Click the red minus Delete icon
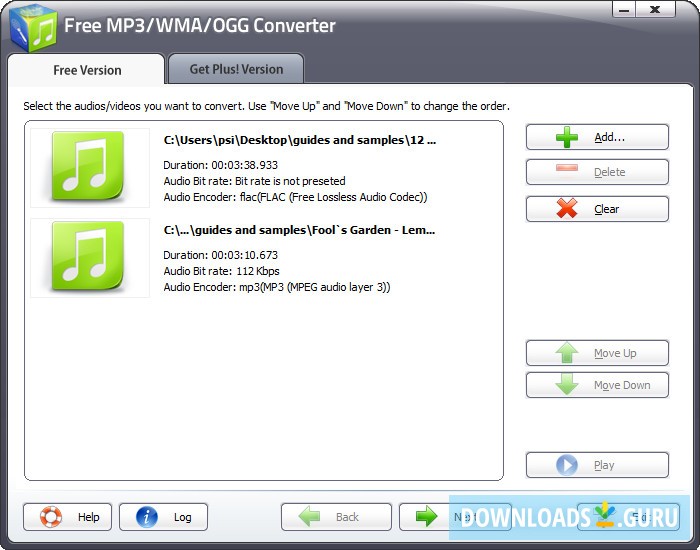Image resolution: width=700 pixels, height=550 pixels. (567, 168)
